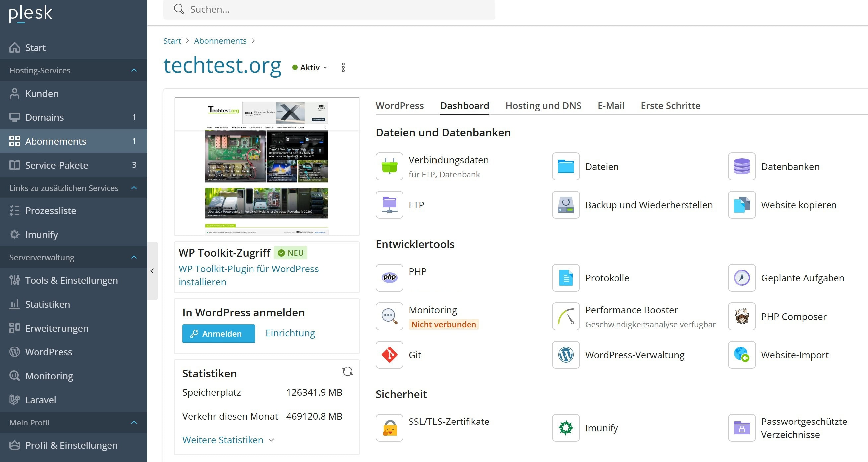Screen dimensions: 868x462
Task: Open the Einrichtung link
Action: [290, 333]
